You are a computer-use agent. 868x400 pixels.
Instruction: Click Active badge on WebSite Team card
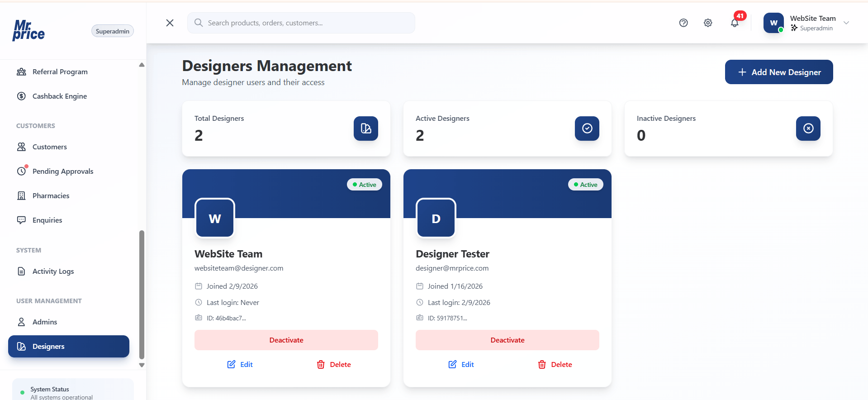pyautogui.click(x=365, y=185)
